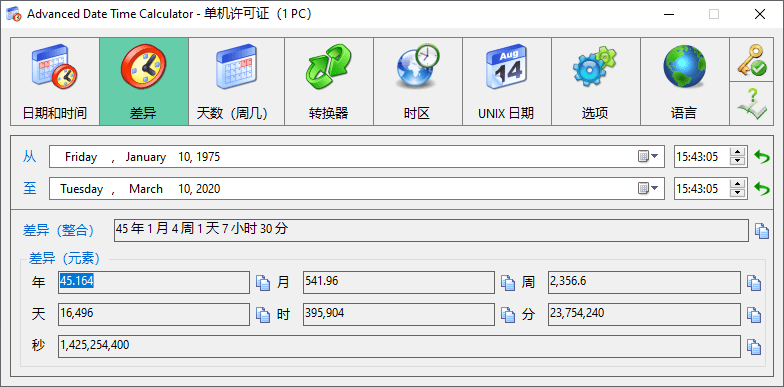The image size is (784, 387).
Task: Click the 年 field showing 45.164
Action: pyautogui.click(x=154, y=282)
